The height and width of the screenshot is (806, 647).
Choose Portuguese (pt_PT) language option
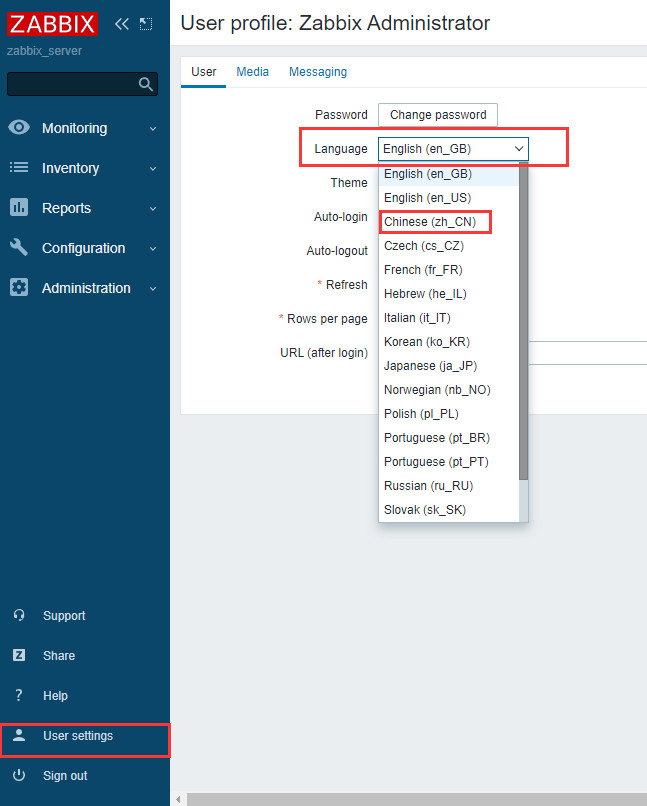click(x=449, y=462)
